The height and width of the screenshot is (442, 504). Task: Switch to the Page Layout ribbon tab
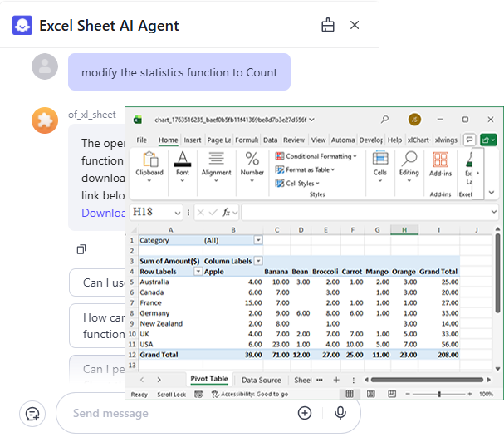(x=219, y=140)
